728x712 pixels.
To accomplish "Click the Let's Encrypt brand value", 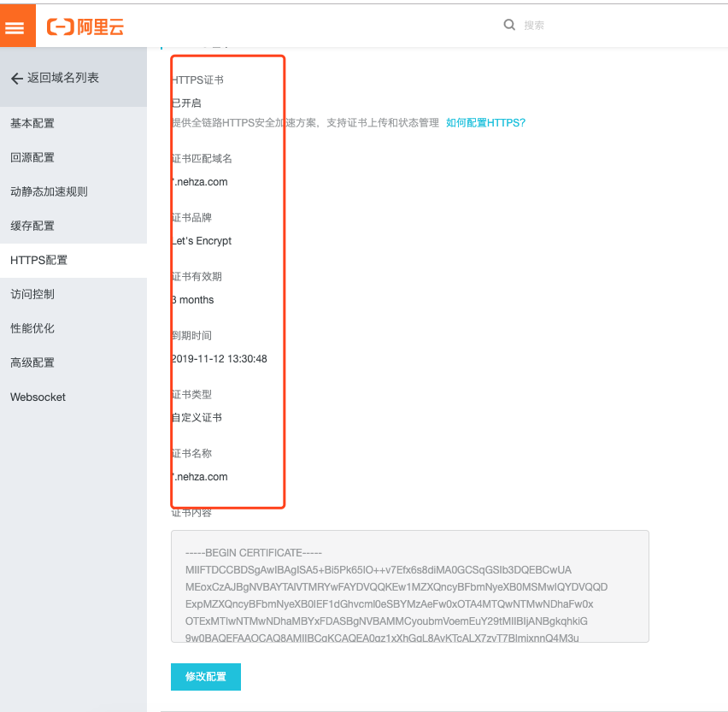I will point(201,240).
